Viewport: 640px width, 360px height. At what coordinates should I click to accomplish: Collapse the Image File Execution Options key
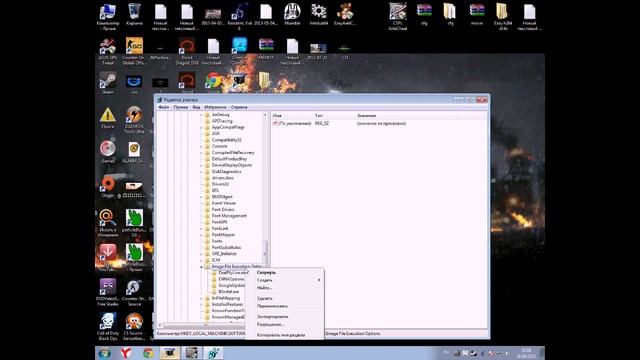[x=202, y=267]
